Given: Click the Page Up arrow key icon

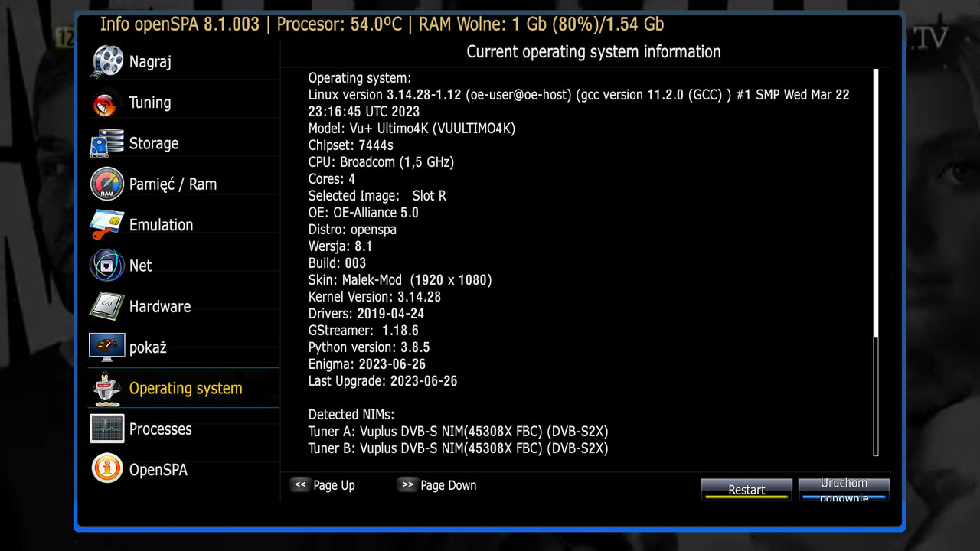Looking at the screenshot, I should [x=300, y=484].
